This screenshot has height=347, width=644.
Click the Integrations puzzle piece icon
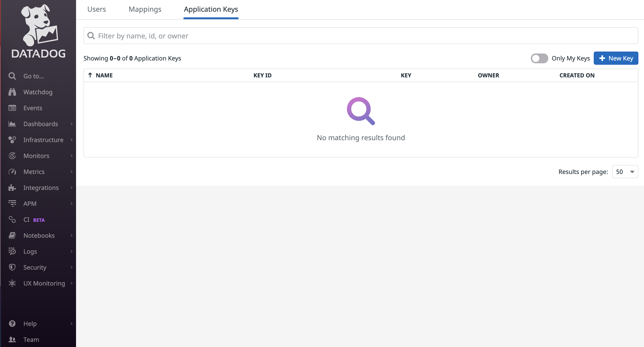12,188
